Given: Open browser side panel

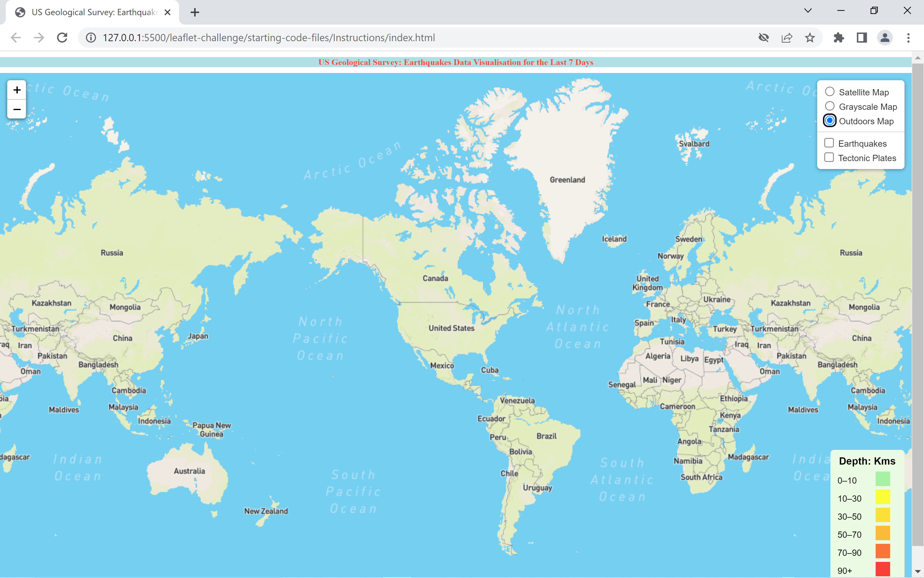Looking at the screenshot, I should (862, 38).
